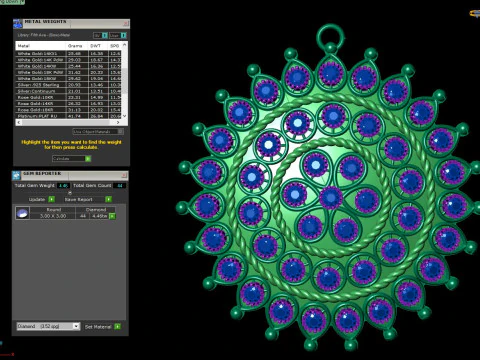Click the round diamond gem thumbnail
The height and width of the screenshot is (360, 480).
22,213
